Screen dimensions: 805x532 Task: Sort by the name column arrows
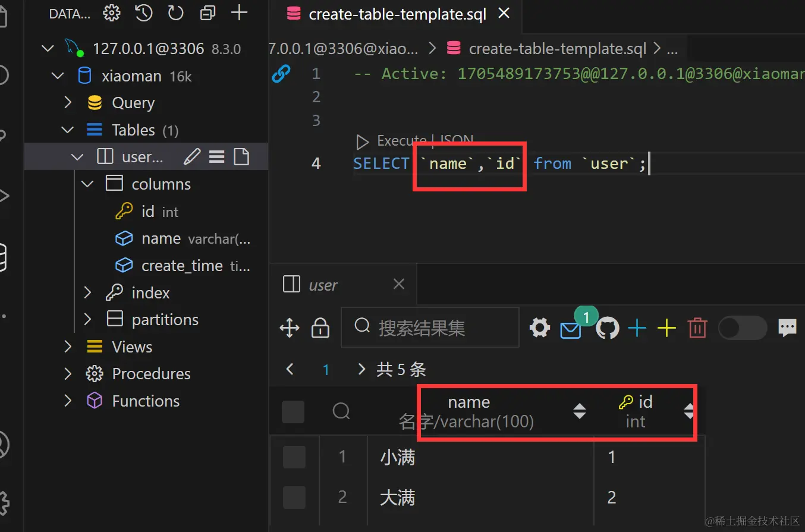pos(579,411)
